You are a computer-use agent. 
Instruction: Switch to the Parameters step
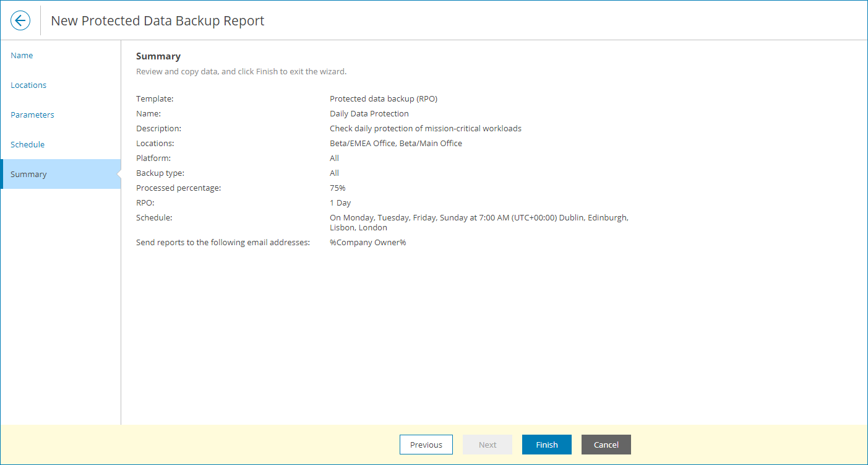[x=32, y=115]
